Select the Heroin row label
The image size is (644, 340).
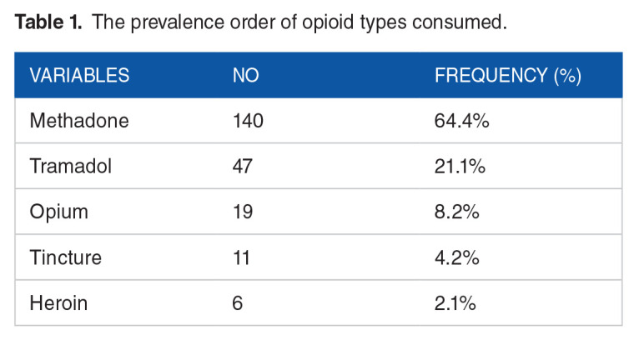(x=59, y=302)
